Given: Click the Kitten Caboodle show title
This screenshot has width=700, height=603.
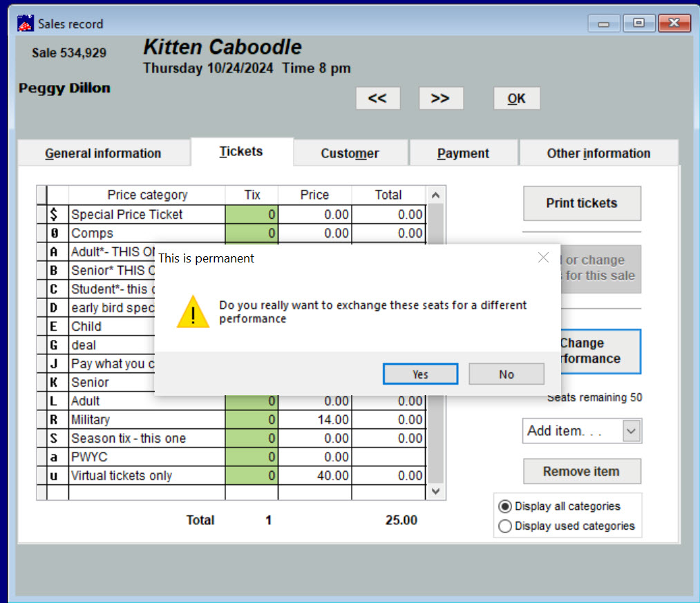Looking at the screenshot, I should (x=223, y=47).
